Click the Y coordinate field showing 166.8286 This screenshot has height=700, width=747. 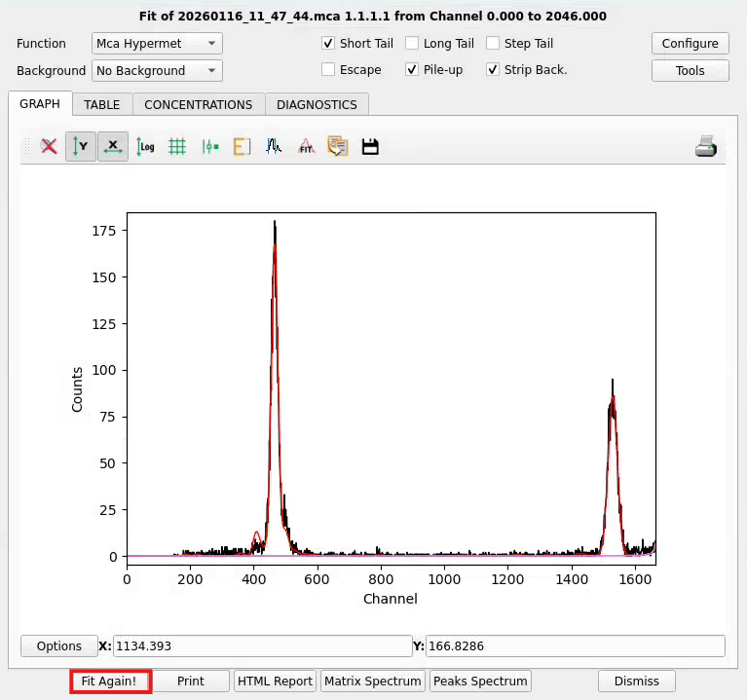coord(575,645)
